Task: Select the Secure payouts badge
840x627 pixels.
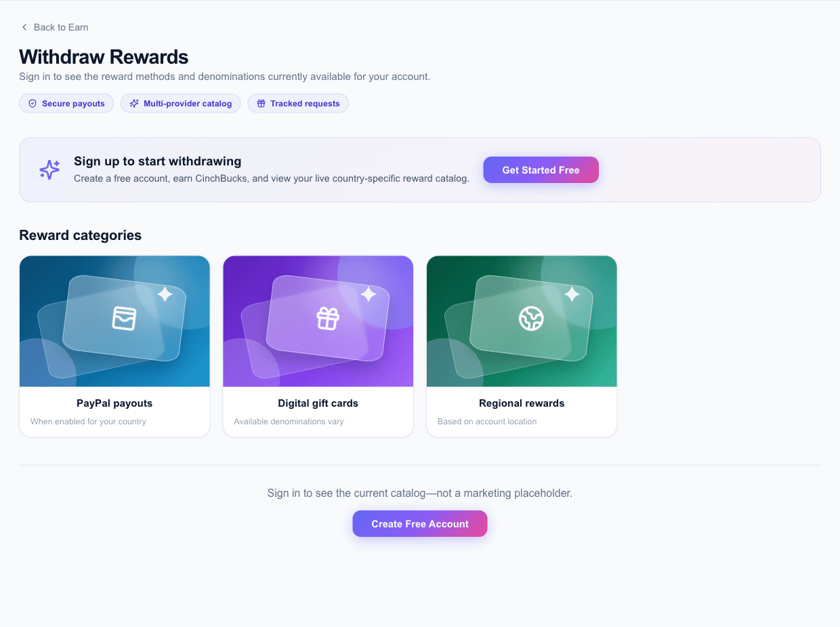Action: [x=66, y=104]
